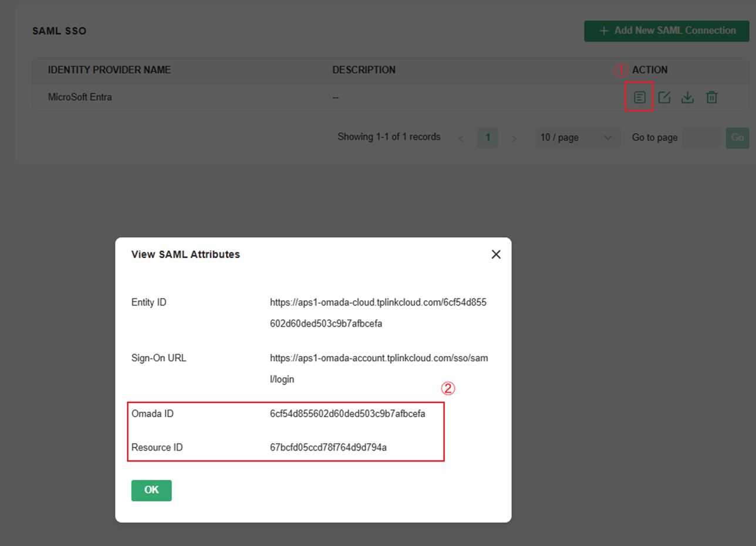Click the Showing 1-1 of 1 records text
The image size is (756, 546).
[x=389, y=137]
